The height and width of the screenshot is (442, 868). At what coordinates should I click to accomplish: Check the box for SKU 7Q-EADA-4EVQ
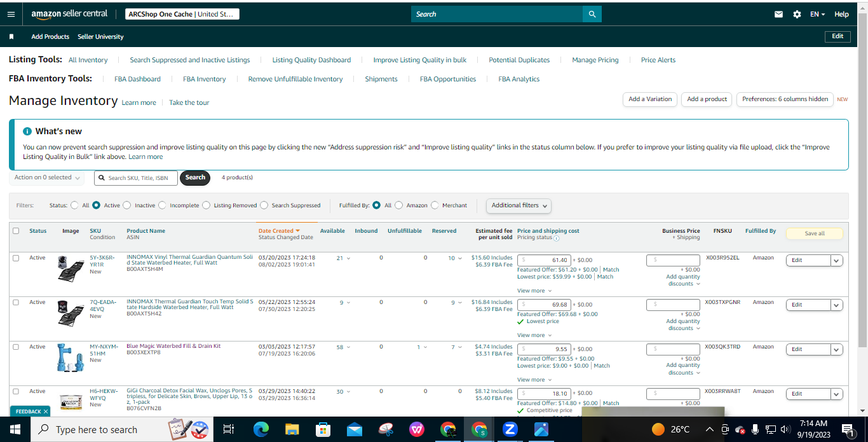tap(16, 302)
